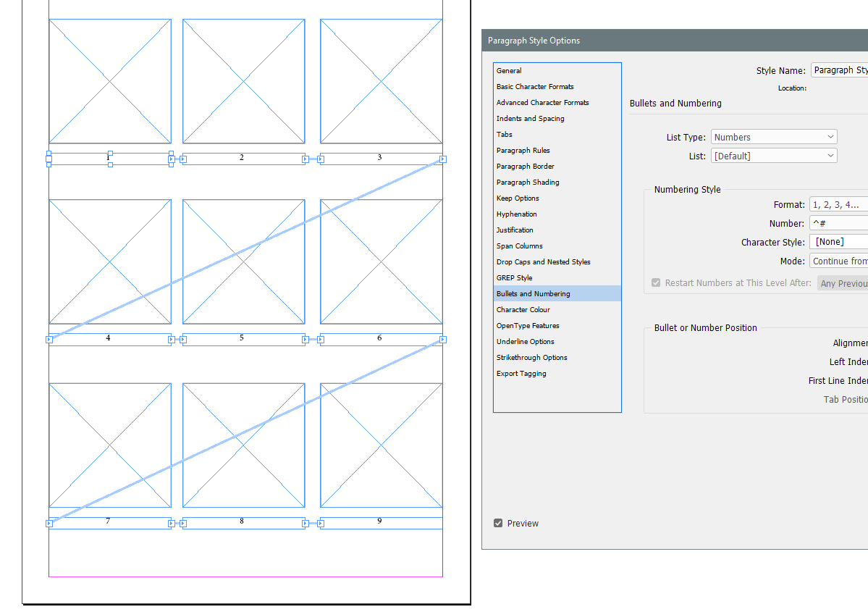The width and height of the screenshot is (868, 612).
Task: Open Paragraph Border section
Action: click(557, 166)
